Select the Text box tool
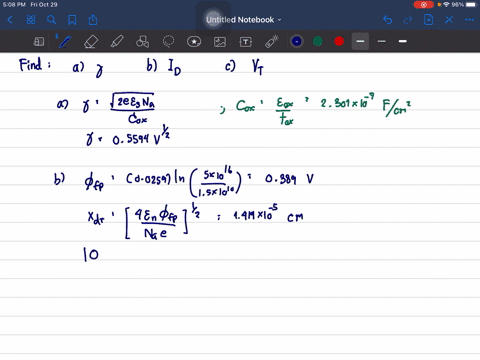 [246, 42]
